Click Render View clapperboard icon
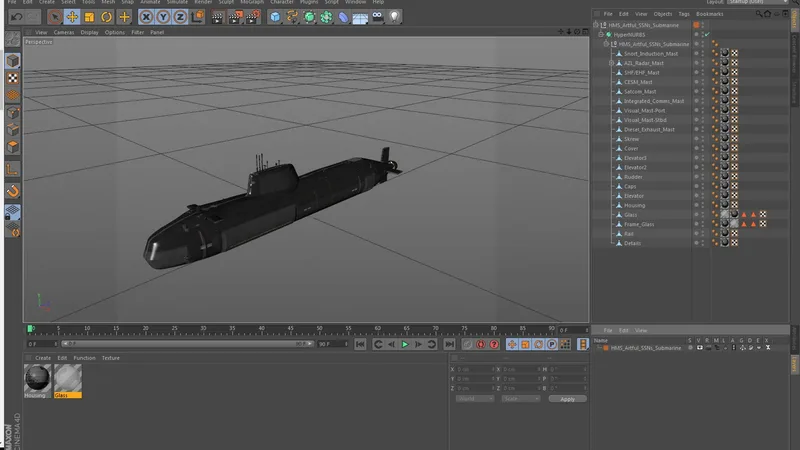800x450 pixels. click(217, 17)
